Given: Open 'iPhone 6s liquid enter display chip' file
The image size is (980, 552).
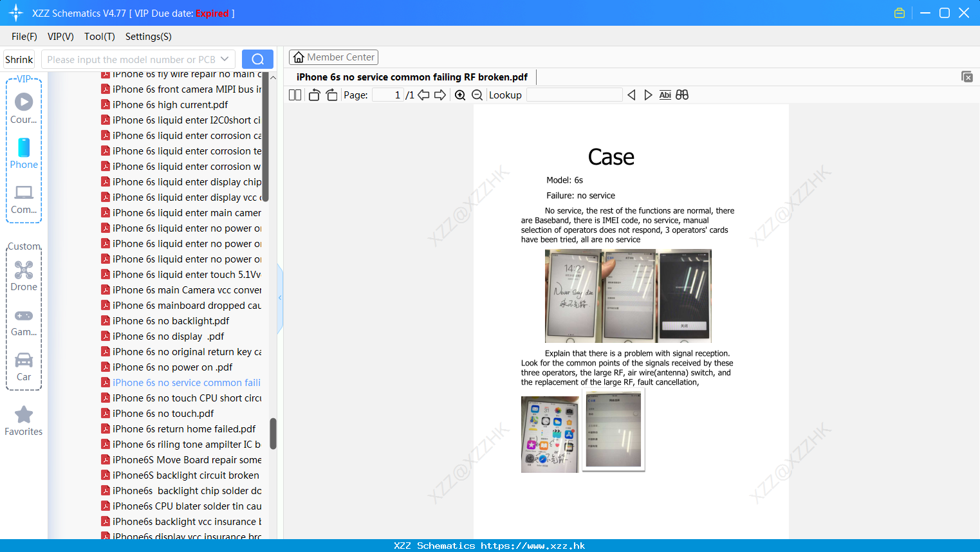Looking at the screenshot, I should (181, 182).
